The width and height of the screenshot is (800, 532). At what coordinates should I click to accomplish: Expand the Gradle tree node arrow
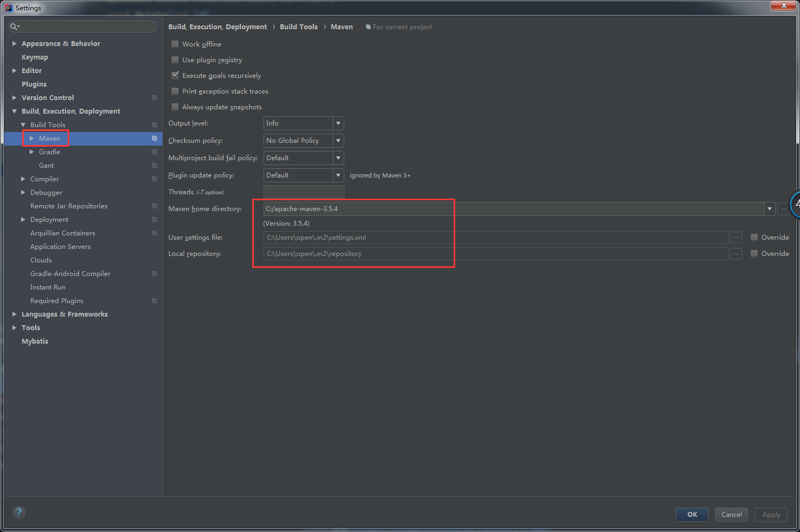[32, 152]
